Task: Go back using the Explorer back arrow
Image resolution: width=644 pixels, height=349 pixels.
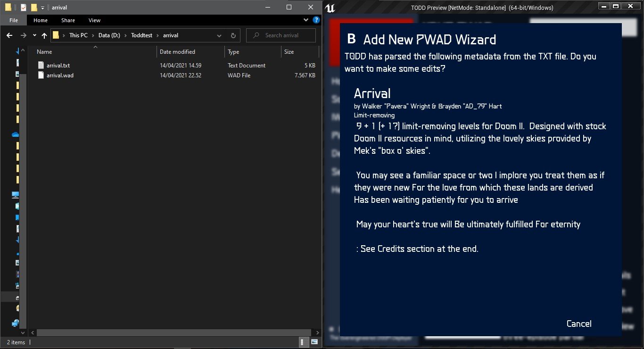Action: [x=9, y=35]
